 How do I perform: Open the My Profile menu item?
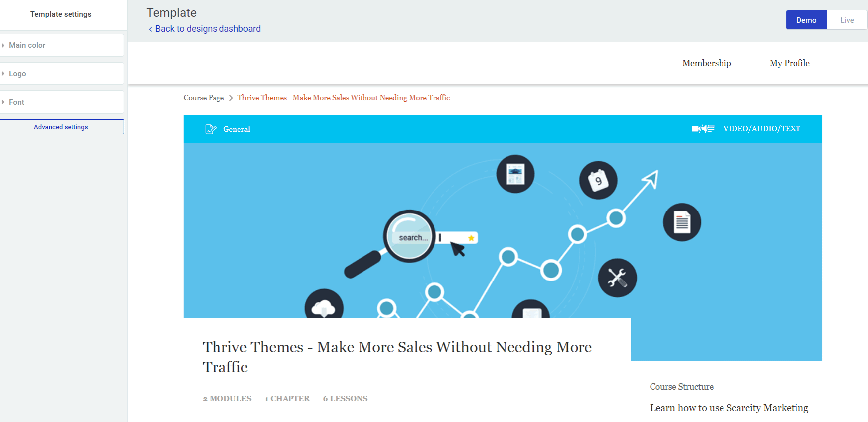click(790, 63)
